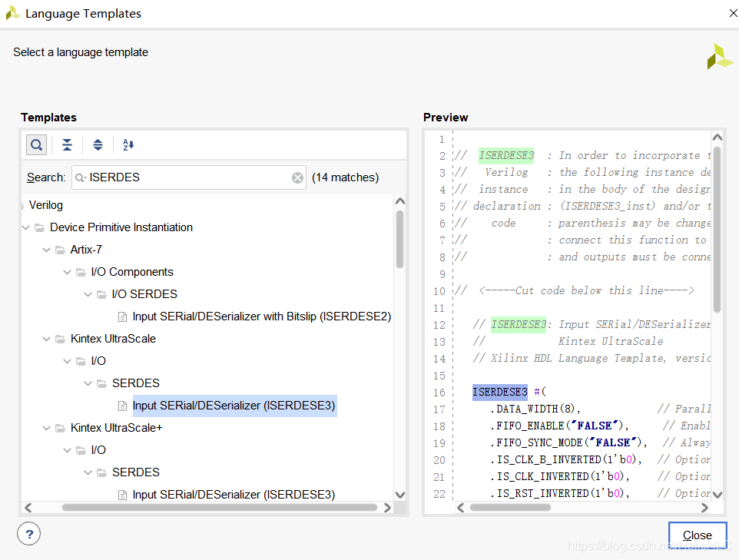
Task: Select the I/O SERDES folder item
Action: click(144, 294)
